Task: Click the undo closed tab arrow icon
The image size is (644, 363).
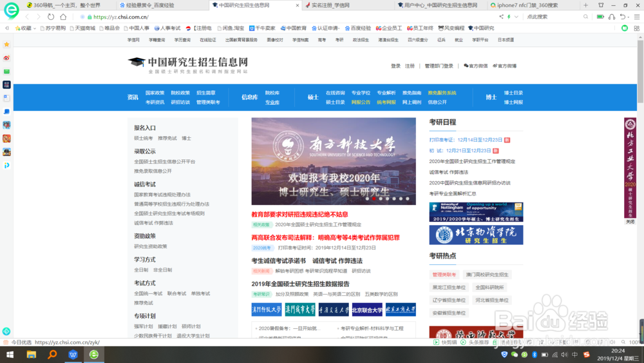Action: (x=623, y=17)
